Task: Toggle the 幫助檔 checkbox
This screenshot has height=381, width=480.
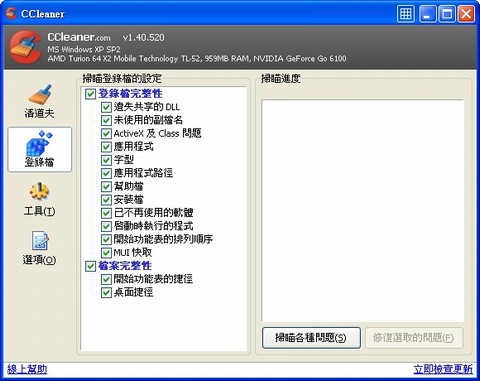Action: [106, 187]
